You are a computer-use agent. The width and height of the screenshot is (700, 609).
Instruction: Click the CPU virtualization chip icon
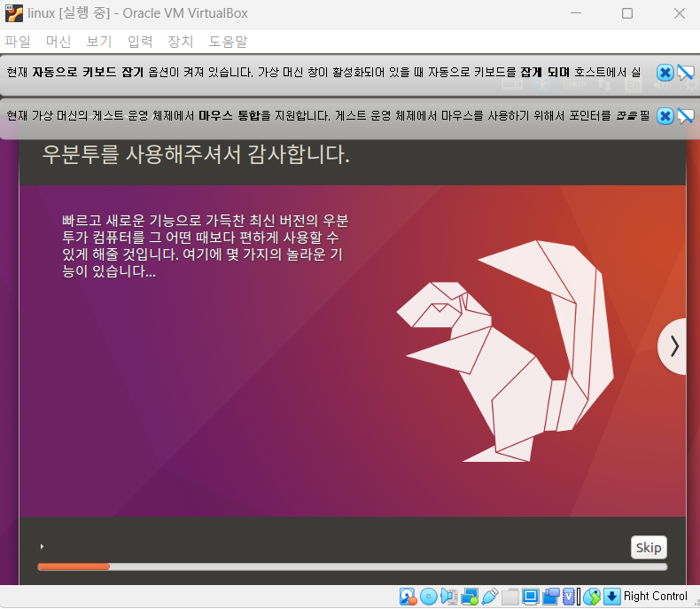[x=571, y=597]
